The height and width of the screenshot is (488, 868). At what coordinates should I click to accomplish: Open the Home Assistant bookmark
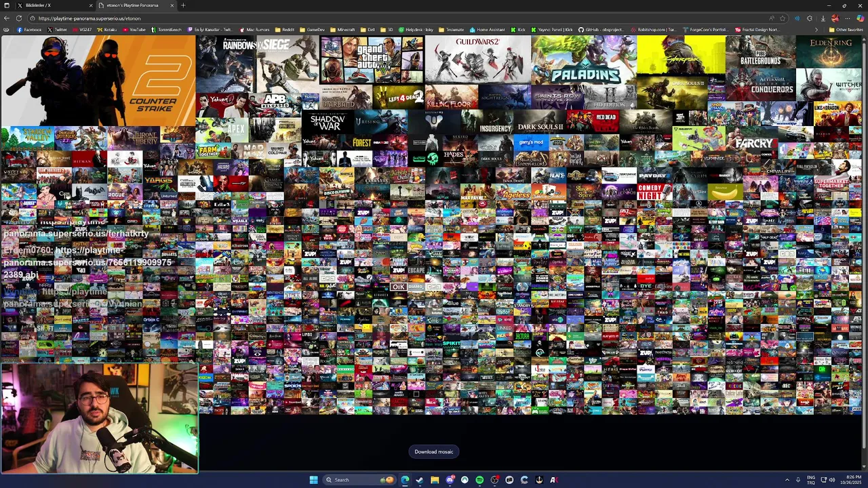pos(487,30)
